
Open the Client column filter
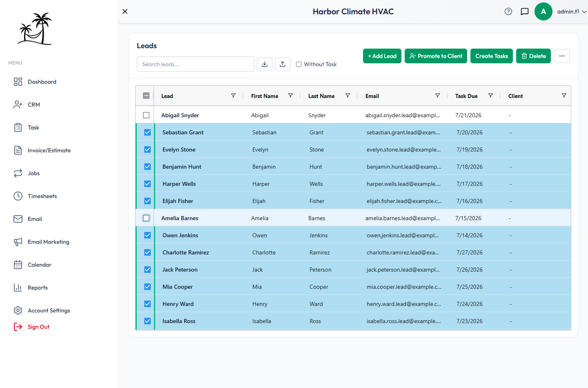564,96
